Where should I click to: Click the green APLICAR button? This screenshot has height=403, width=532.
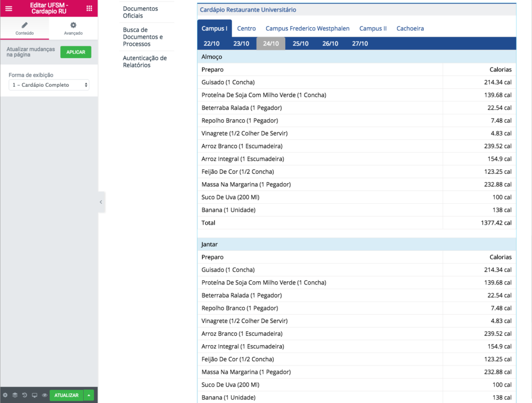(x=76, y=52)
